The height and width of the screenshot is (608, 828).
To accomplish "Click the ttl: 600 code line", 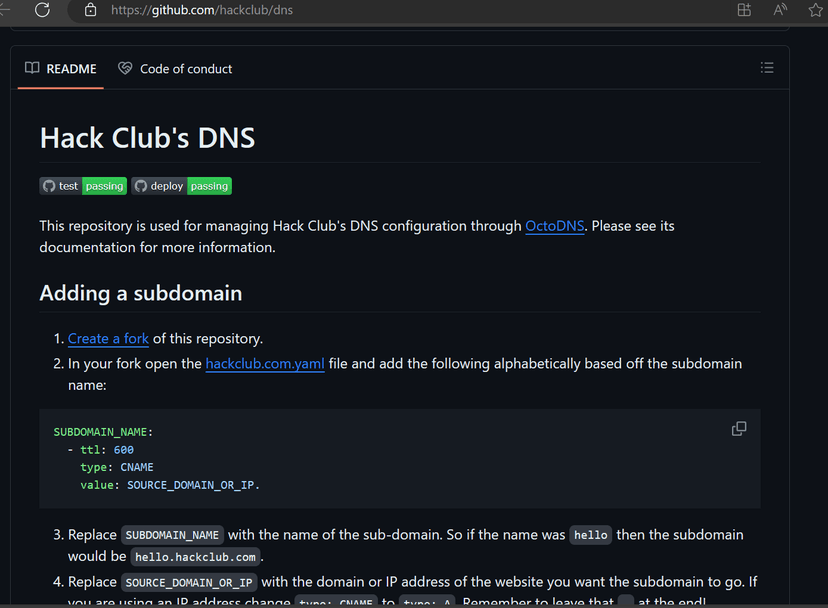I will (100, 450).
